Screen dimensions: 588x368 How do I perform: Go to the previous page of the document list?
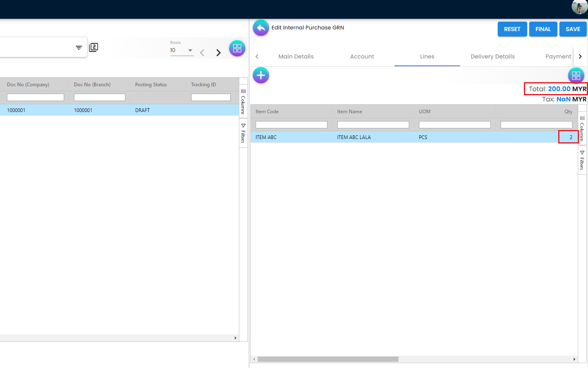[202, 53]
